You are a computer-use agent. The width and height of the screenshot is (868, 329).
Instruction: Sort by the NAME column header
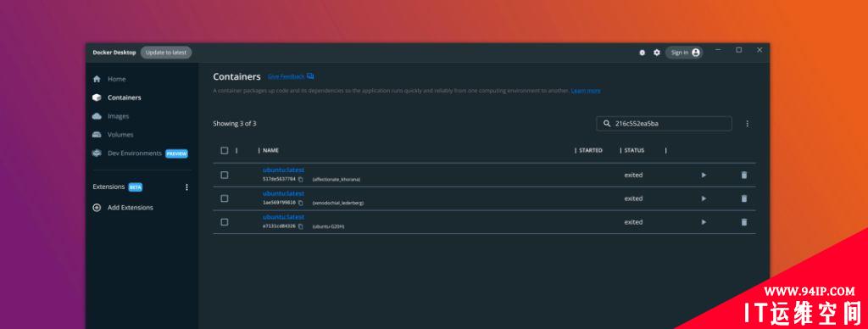270,150
